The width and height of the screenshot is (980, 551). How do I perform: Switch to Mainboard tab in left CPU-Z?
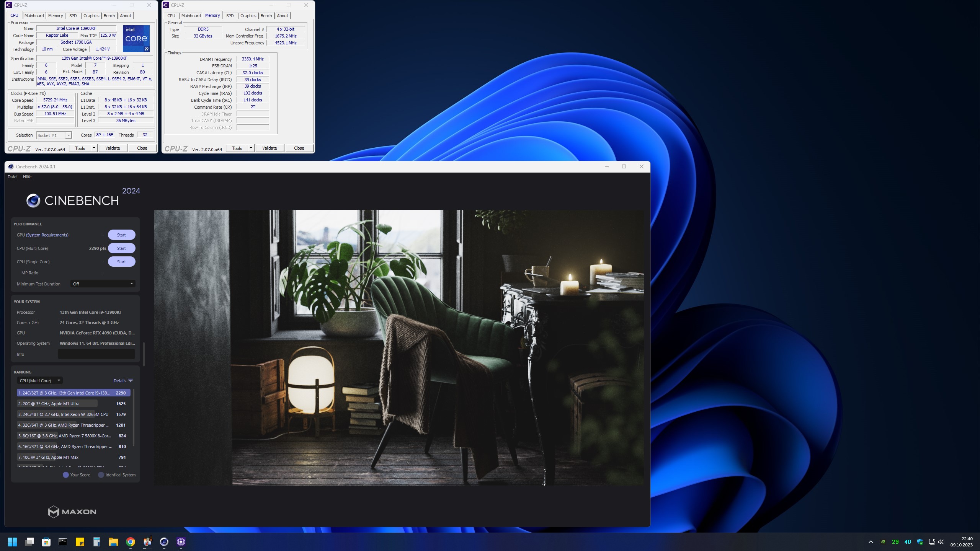coord(34,16)
